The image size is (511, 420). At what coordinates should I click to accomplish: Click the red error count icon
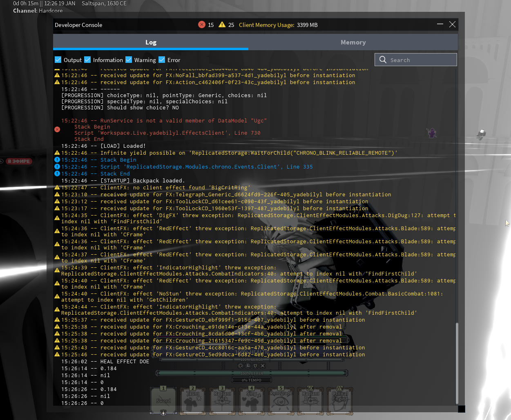(x=202, y=25)
